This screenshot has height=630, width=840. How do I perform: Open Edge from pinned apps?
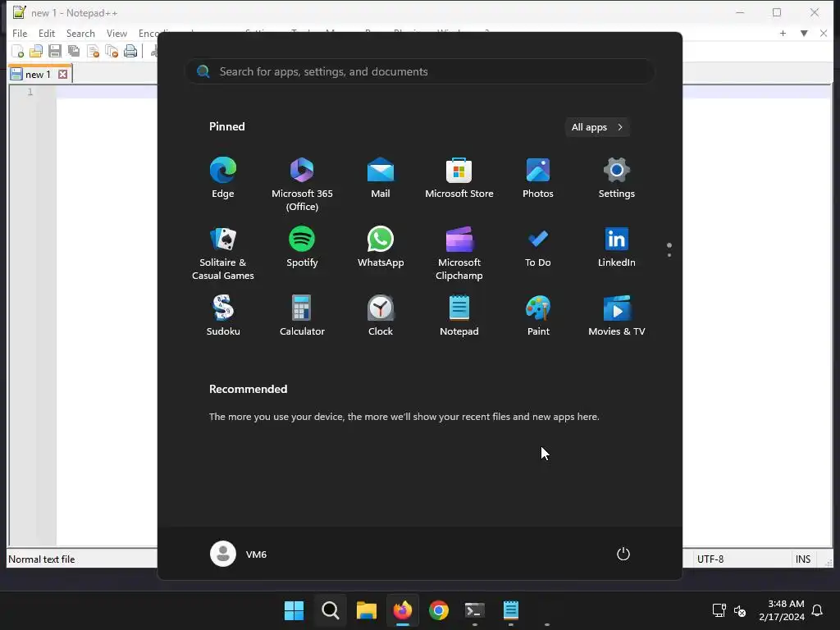coord(223,178)
